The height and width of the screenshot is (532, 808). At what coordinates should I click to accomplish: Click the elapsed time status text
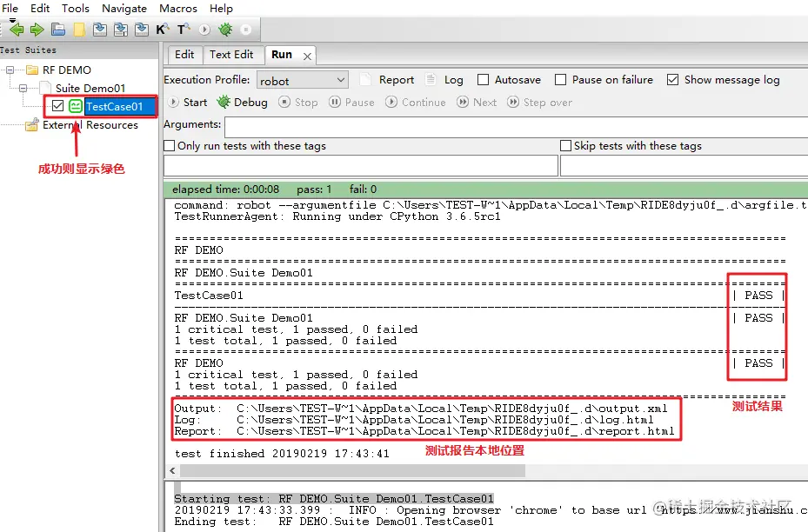coord(226,189)
